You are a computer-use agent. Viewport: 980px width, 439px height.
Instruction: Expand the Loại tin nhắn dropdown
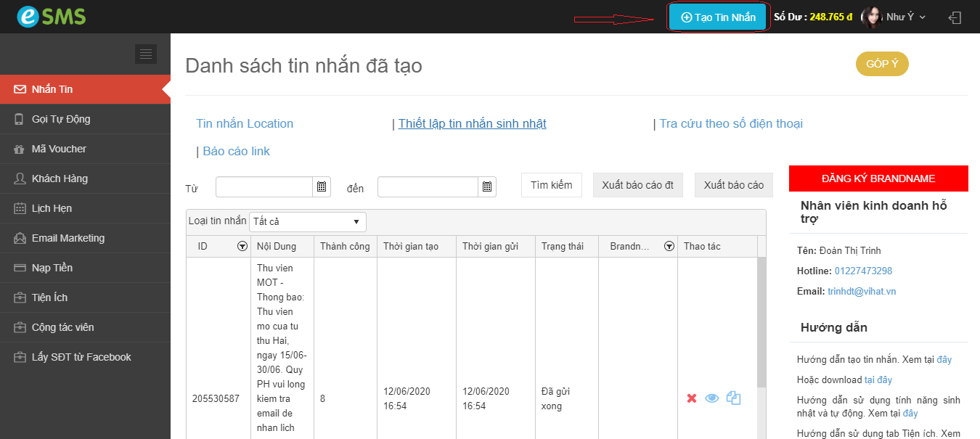coord(307,221)
